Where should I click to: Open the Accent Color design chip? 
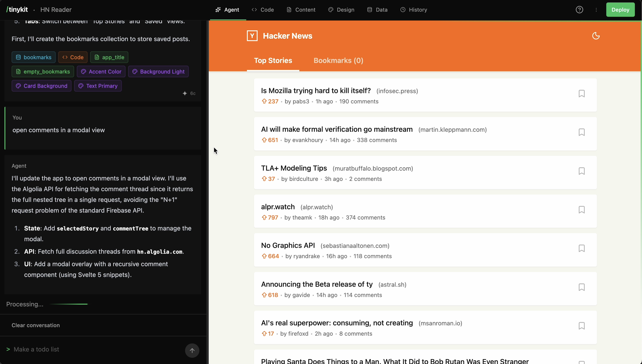pos(101,72)
